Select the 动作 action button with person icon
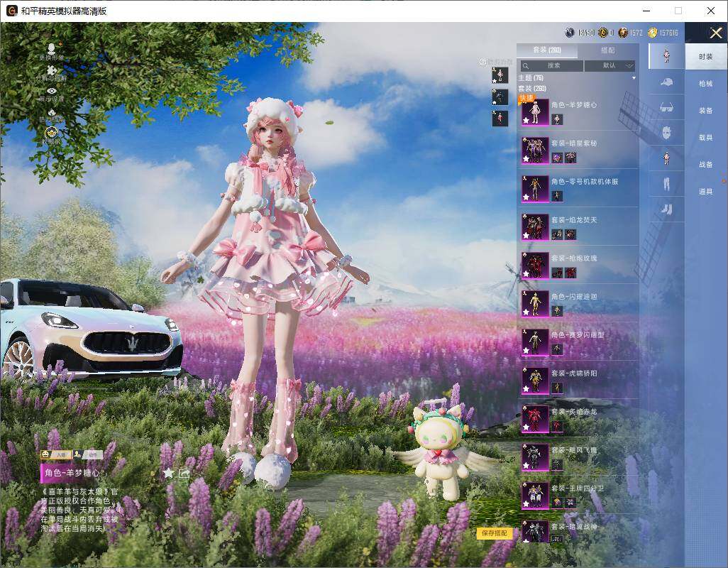 click(x=88, y=454)
